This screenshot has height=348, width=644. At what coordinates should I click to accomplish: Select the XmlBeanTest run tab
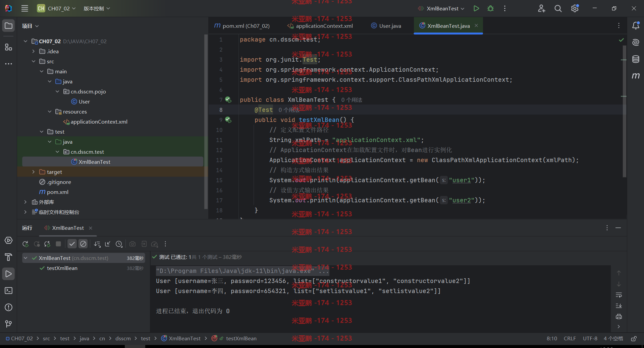coord(68,228)
